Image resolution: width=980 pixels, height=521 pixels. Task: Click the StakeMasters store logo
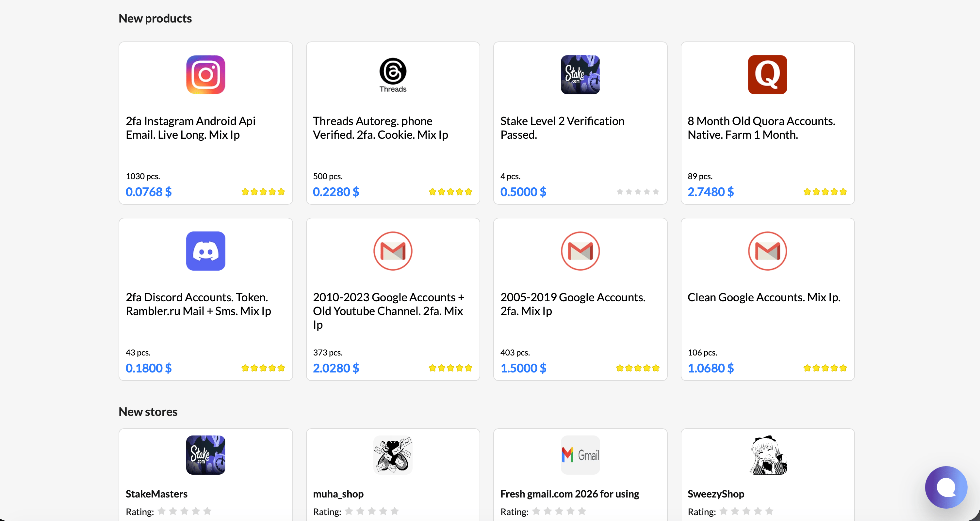[205, 455]
